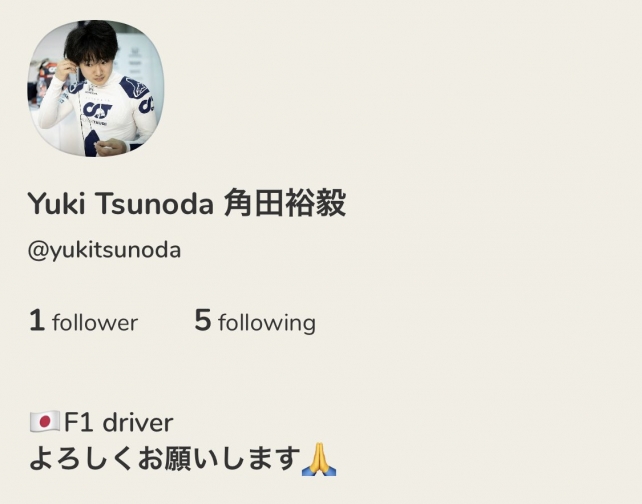This screenshot has width=642, height=504.
Task: Click the sleeve logo on racing suit
Action: 146,105
